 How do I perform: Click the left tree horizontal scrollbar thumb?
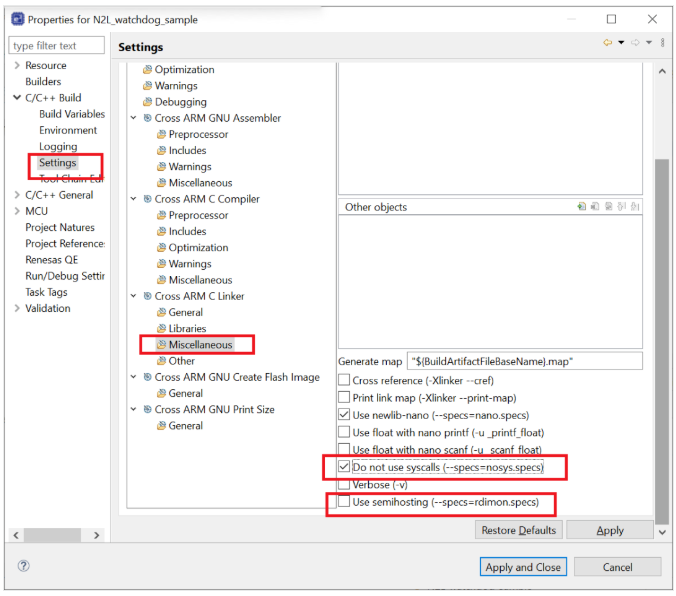click(x=52, y=535)
